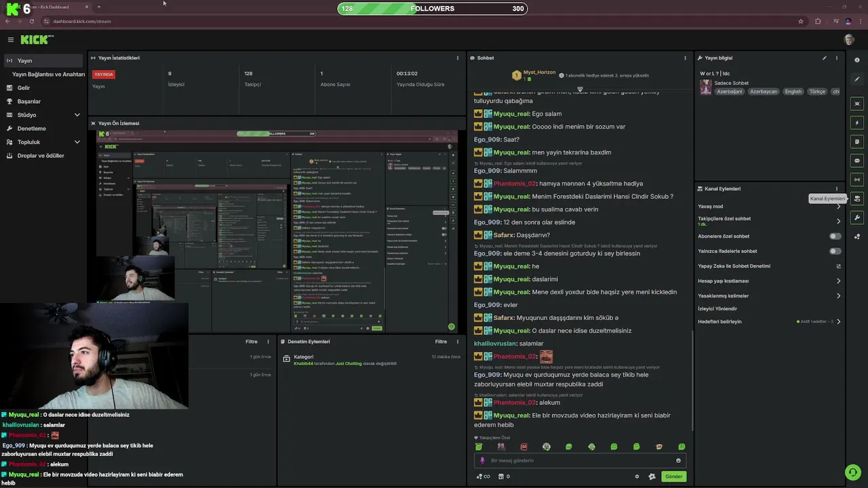Click the wrench icon in right sidebar

(857, 218)
